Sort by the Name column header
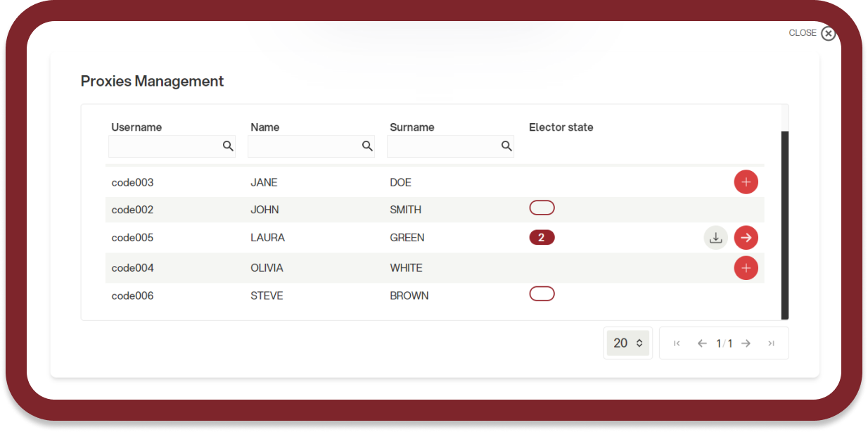This screenshot has height=432, width=868. (x=265, y=127)
